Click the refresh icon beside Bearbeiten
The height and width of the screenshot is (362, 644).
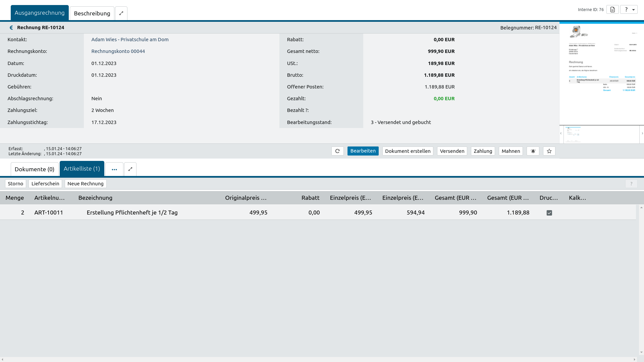(337, 151)
